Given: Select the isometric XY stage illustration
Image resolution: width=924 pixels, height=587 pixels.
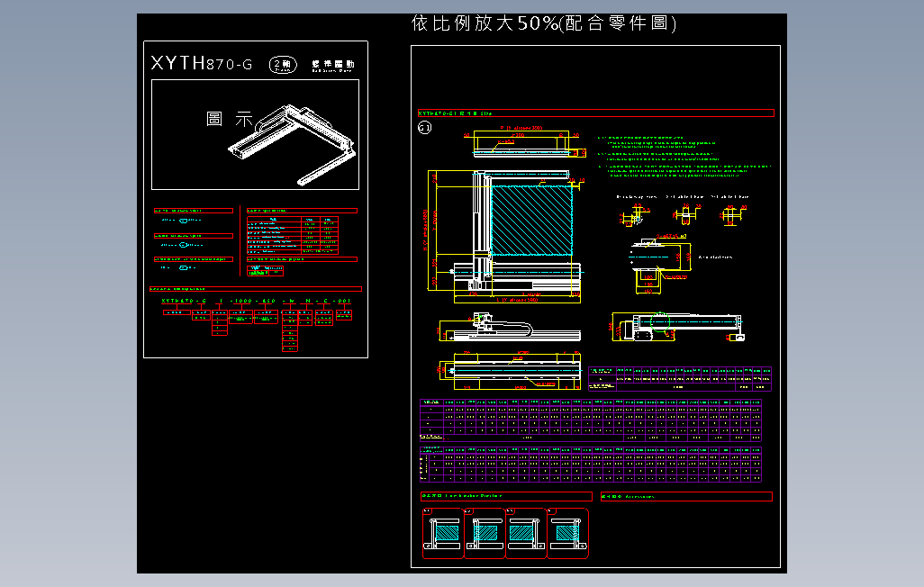Looking at the screenshot, I should (x=292, y=146).
